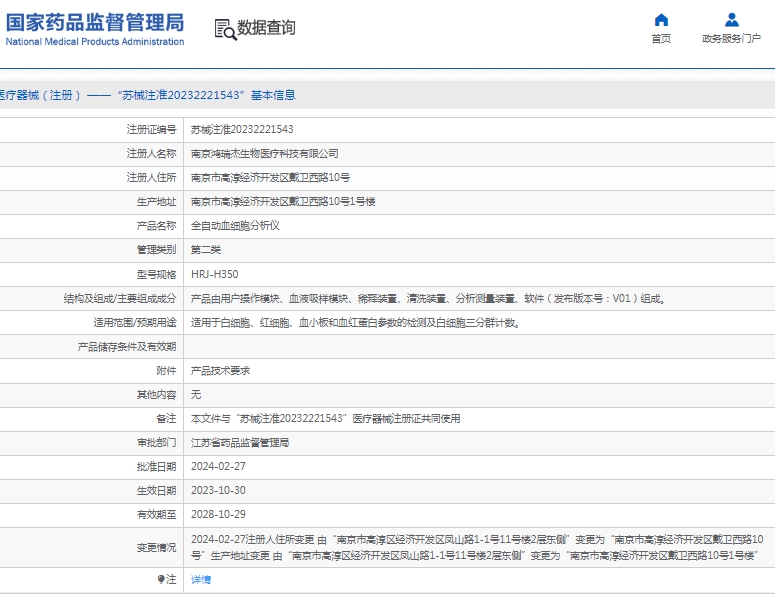Click the 管理类别 row label
The image size is (775, 598).
pos(156,250)
